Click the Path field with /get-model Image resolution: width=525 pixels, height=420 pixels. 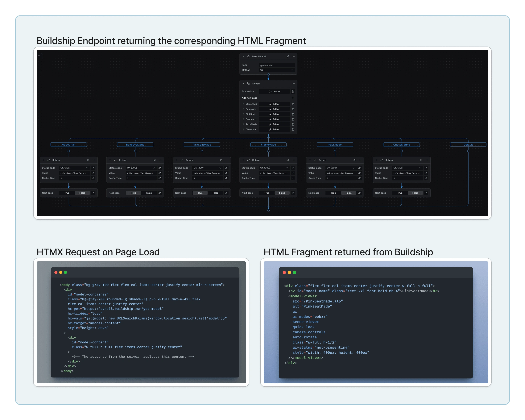(x=277, y=65)
